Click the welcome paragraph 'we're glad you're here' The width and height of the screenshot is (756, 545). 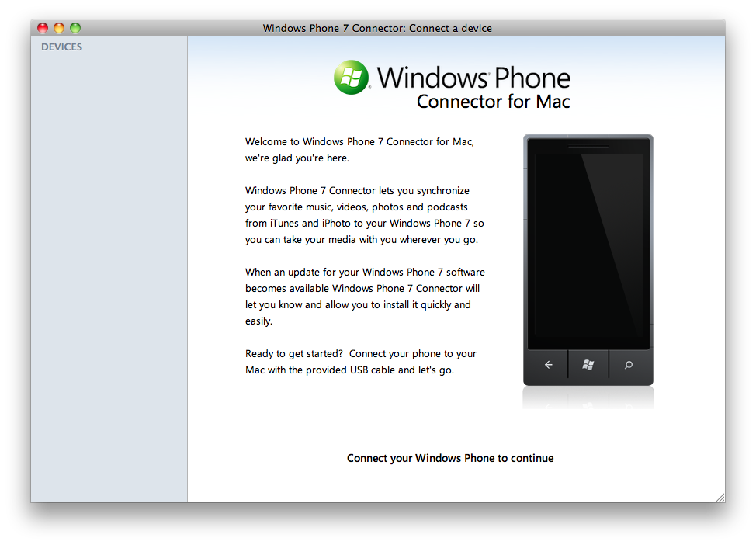pyautogui.click(x=359, y=150)
